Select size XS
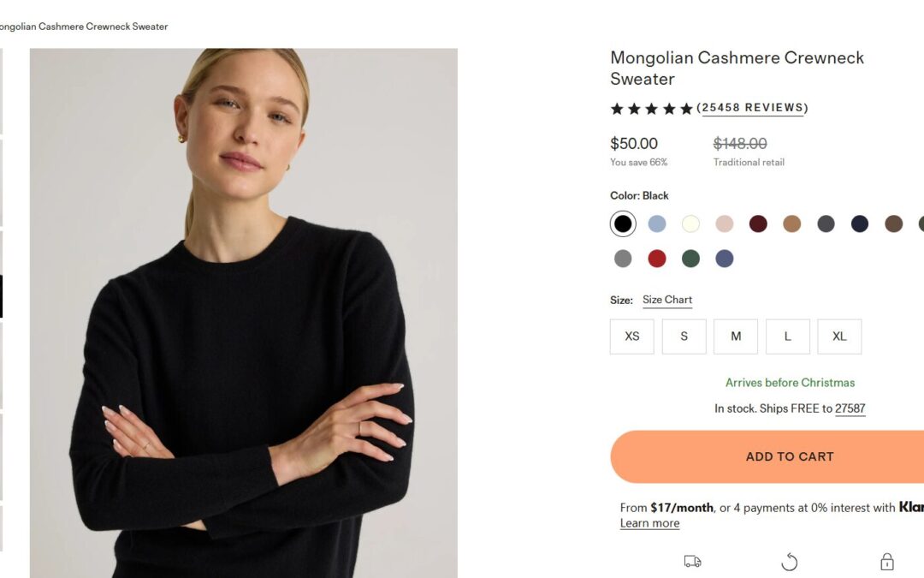The image size is (924, 578). coord(632,337)
